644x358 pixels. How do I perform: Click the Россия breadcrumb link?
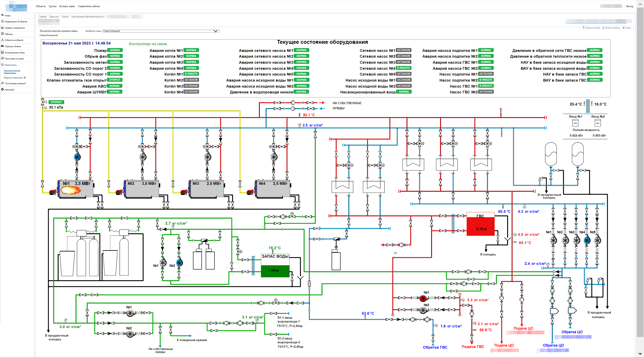tap(65, 17)
